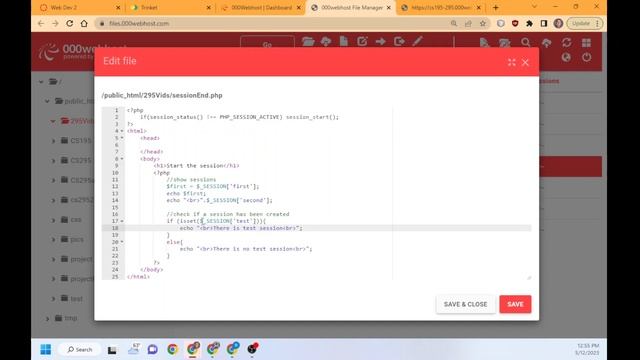Open the Task View icon on taskbar

[112, 349]
